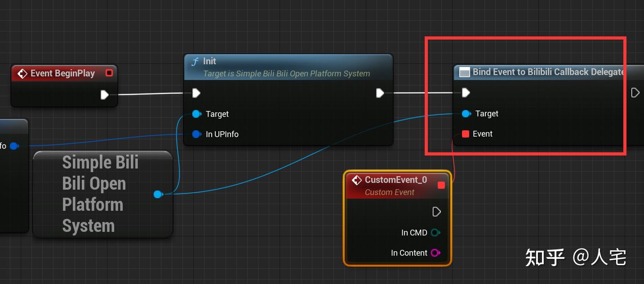Click the CustomEvent_0 red delegate output pin

coord(441,185)
